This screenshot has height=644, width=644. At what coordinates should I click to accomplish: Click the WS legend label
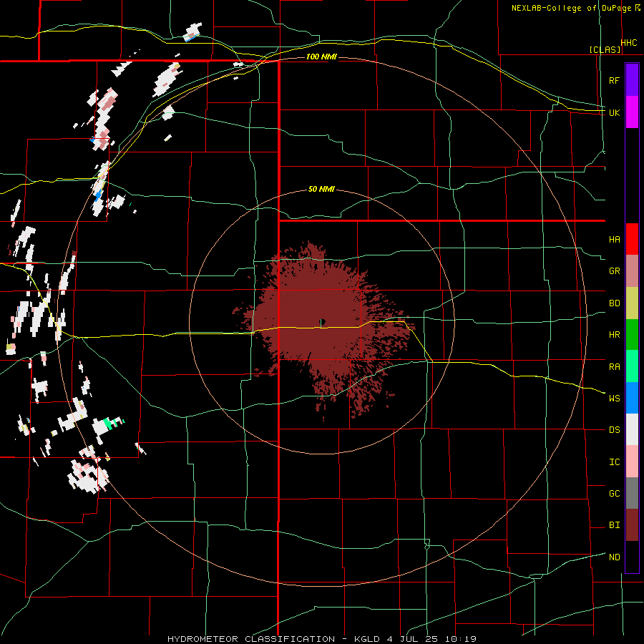coord(614,399)
